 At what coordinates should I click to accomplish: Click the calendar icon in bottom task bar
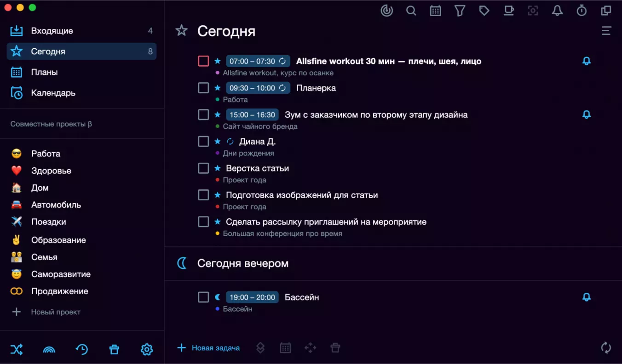(285, 348)
